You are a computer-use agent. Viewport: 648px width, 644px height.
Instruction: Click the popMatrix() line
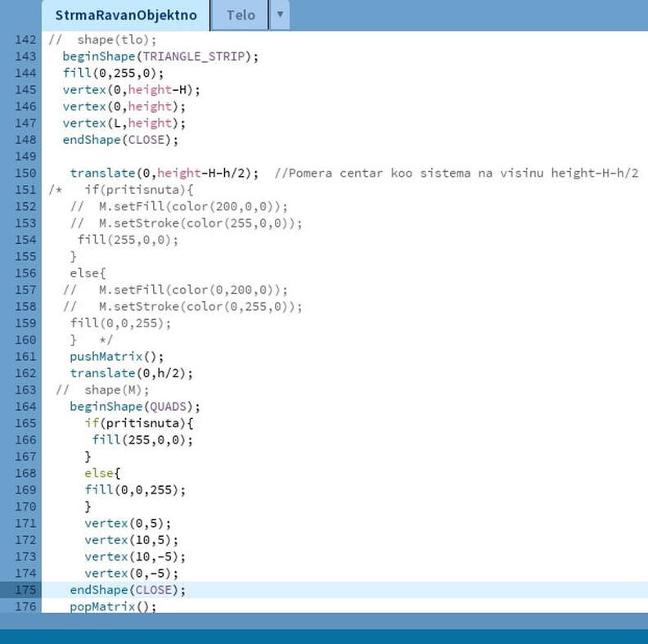pos(113,606)
